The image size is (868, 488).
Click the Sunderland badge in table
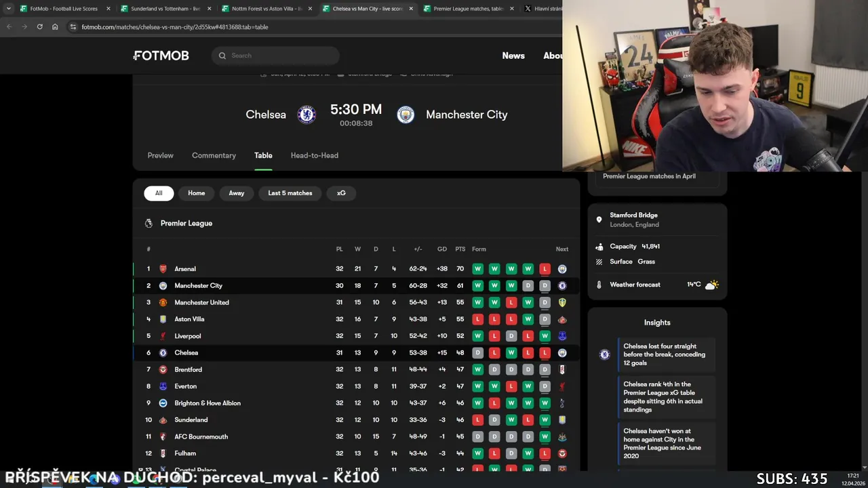[163, 420]
